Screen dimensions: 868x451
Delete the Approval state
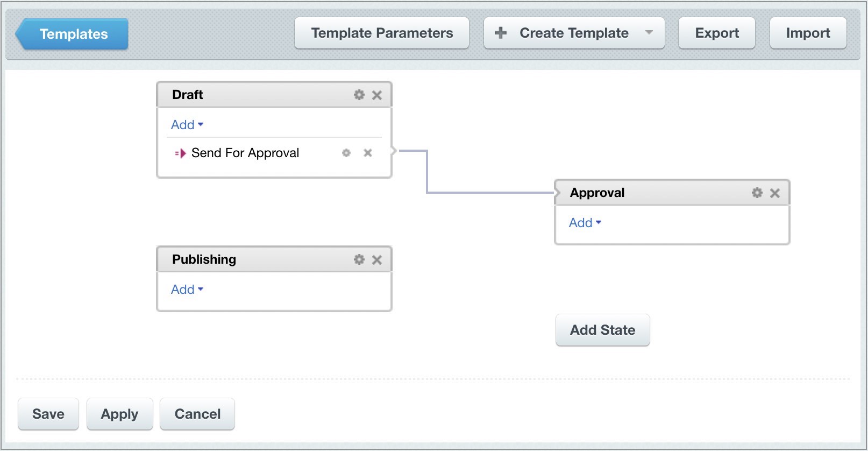pos(775,193)
